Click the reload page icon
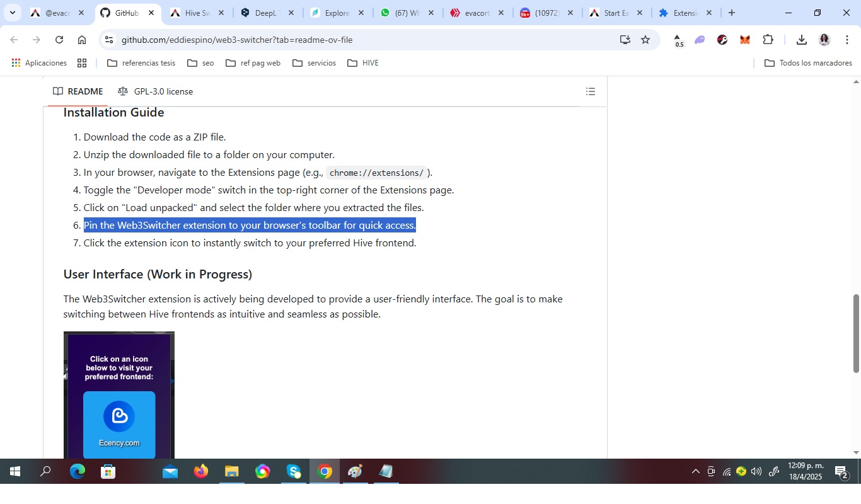The image size is (861, 504). [x=59, y=40]
